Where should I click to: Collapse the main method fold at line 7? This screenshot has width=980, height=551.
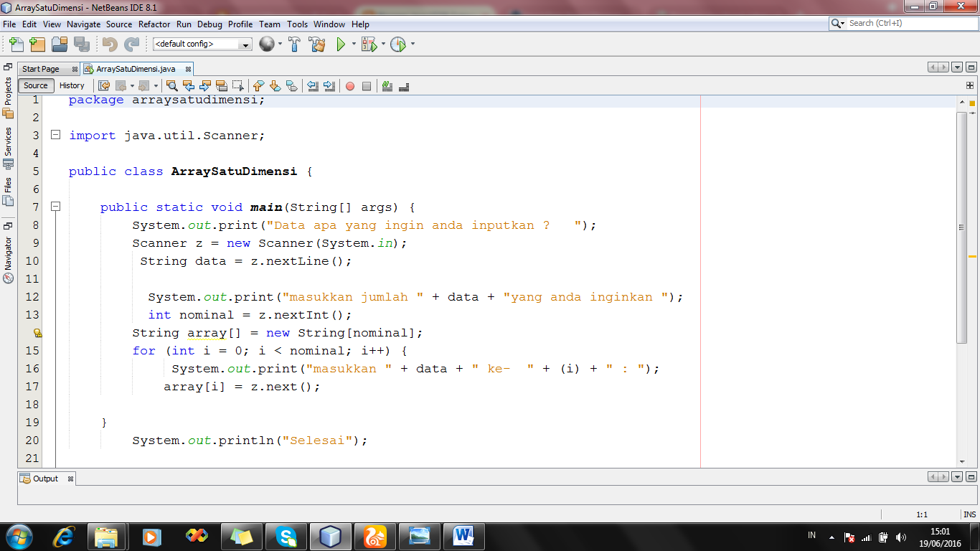coord(55,207)
